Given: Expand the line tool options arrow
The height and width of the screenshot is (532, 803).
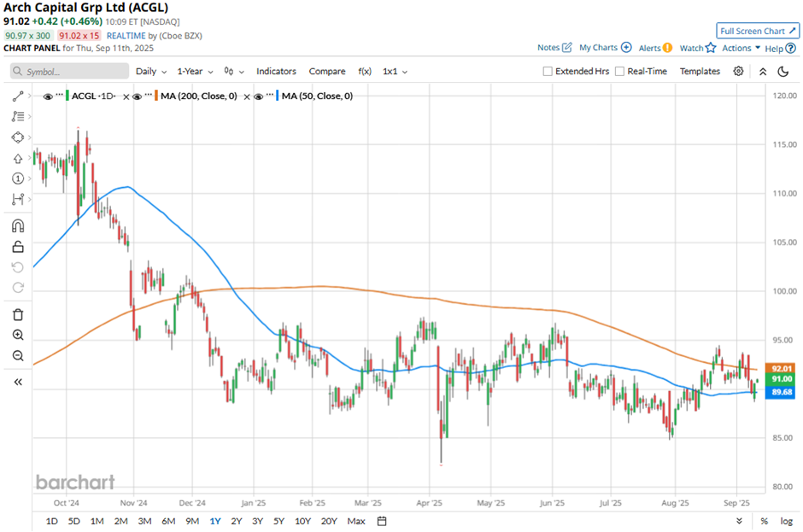Looking at the screenshot, I should pyautogui.click(x=30, y=96).
